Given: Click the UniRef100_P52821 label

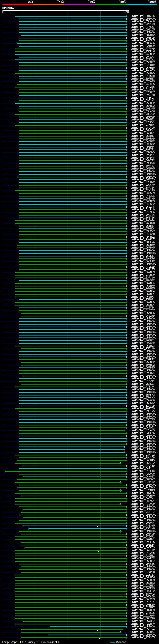Looking at the screenshot, I should pos(143,299).
